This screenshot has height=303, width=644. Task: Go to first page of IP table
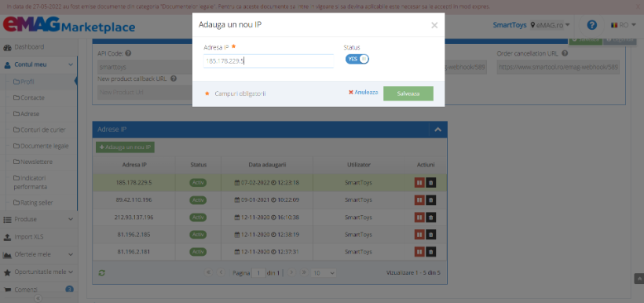point(208,272)
